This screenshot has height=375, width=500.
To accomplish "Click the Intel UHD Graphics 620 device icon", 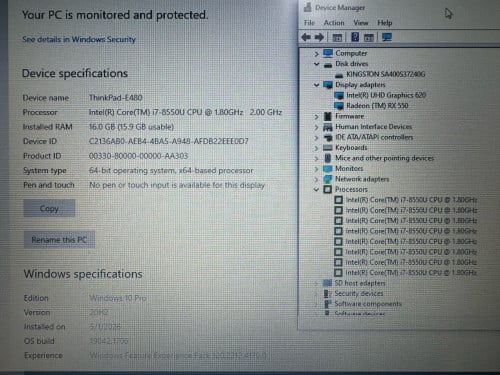I will click(x=339, y=95).
